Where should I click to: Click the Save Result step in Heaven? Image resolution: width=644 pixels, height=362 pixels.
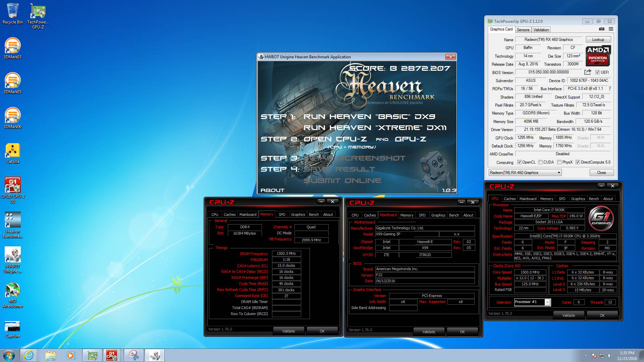click(x=339, y=169)
